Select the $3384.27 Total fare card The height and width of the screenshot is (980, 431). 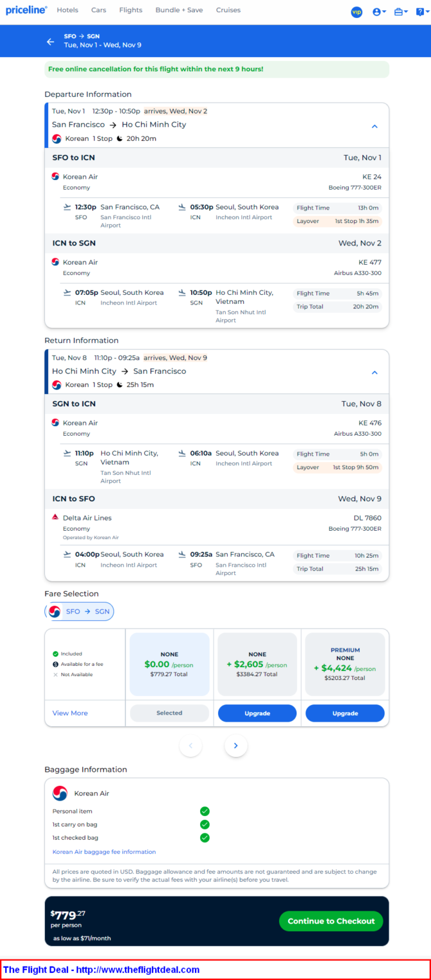click(x=257, y=664)
